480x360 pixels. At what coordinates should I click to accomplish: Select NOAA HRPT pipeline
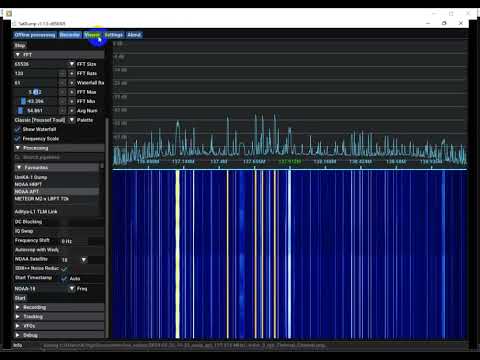56,184
